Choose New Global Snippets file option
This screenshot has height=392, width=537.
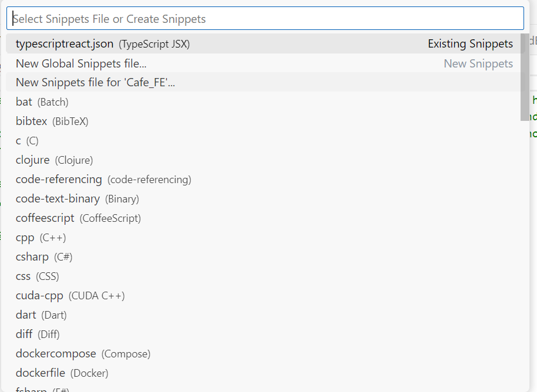(x=265, y=63)
